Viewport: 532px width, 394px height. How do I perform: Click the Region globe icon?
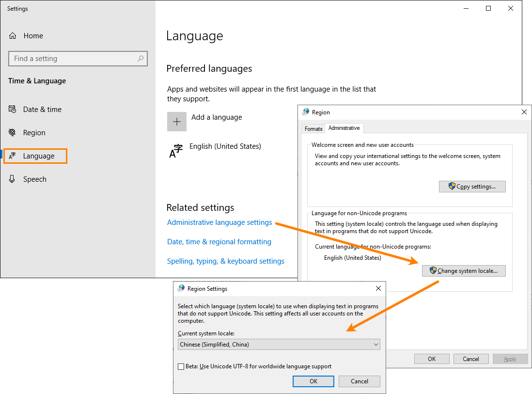pyautogui.click(x=13, y=132)
